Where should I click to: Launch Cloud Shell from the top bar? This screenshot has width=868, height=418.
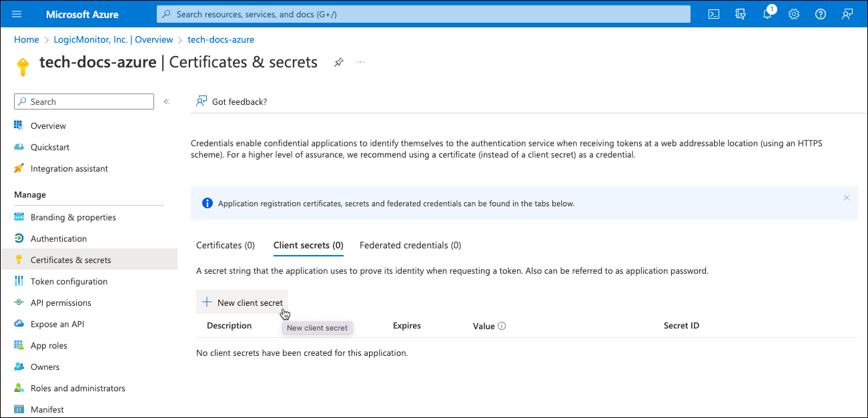pyautogui.click(x=714, y=14)
